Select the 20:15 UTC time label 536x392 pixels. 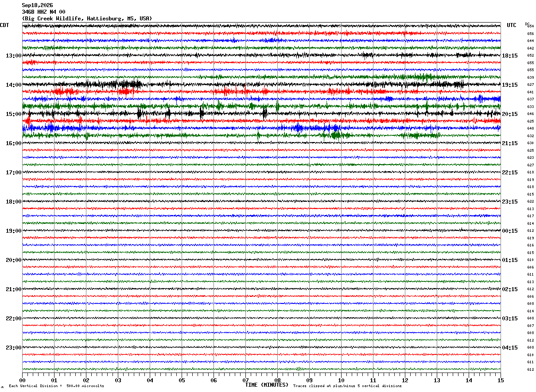(x=510, y=114)
